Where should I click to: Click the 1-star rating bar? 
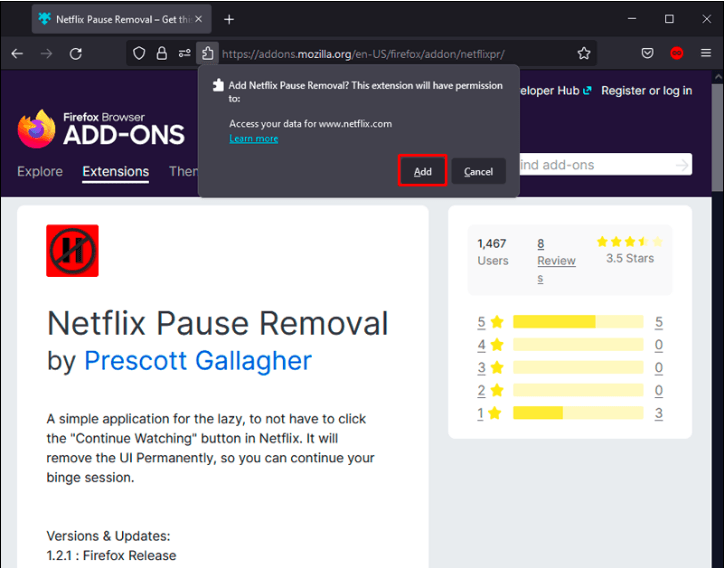coord(578,413)
